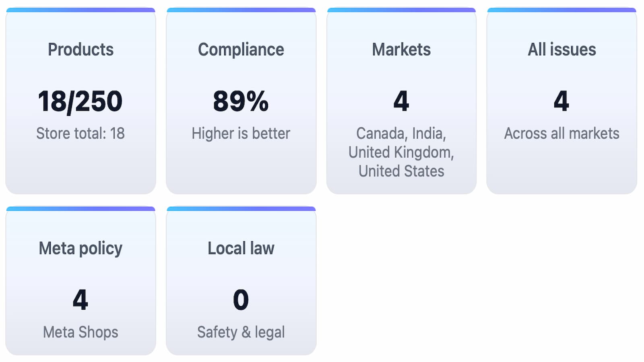
Task: Click the Across all markets label
Action: click(561, 133)
